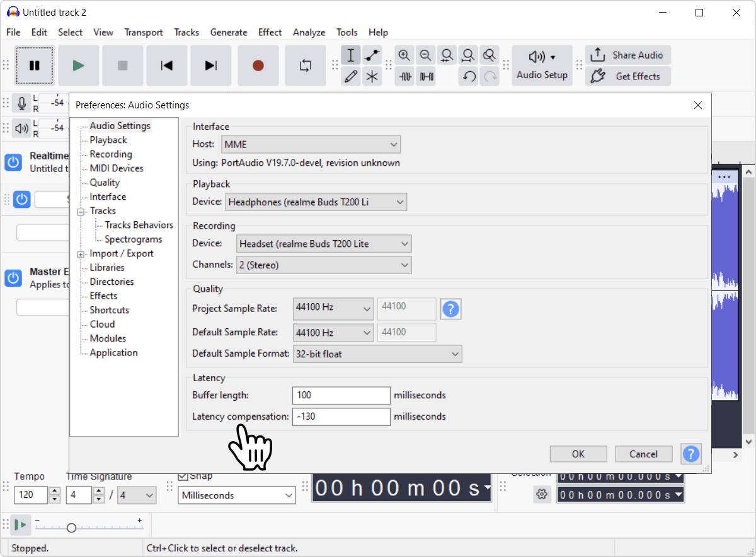Toggle the Snap checkbox
756x557 pixels.
183,476
